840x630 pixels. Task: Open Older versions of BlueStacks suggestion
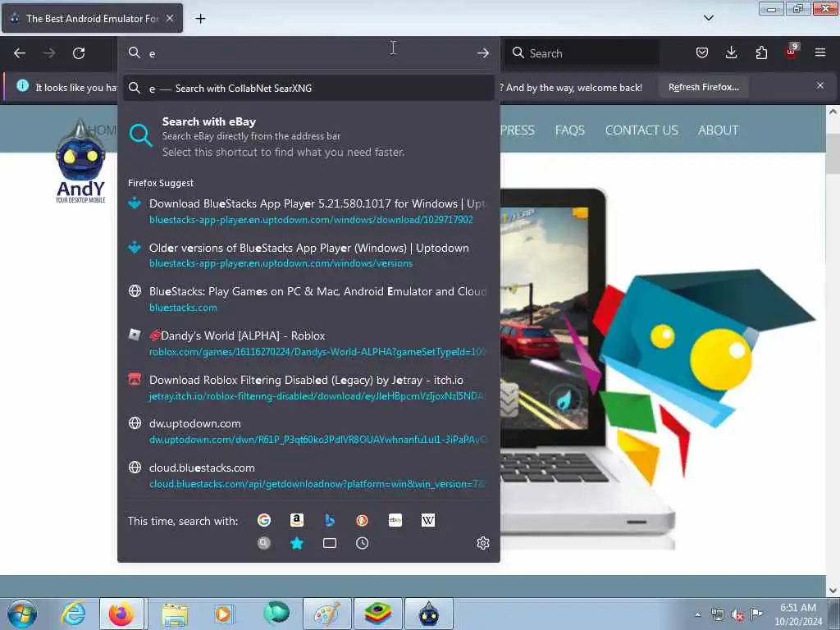coord(308,255)
